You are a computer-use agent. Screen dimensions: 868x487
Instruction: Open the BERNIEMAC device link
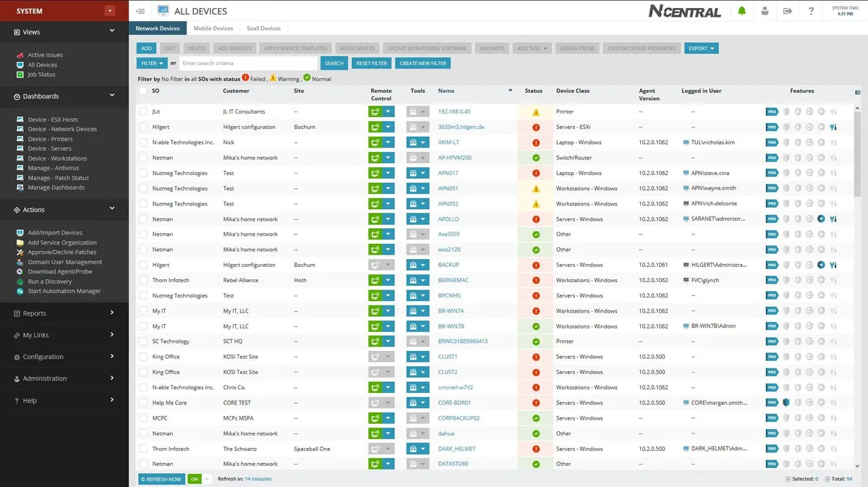pyautogui.click(x=453, y=280)
